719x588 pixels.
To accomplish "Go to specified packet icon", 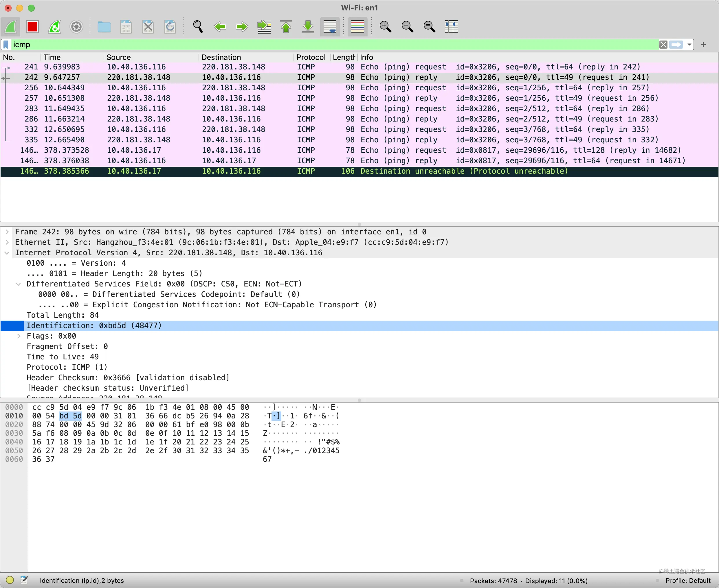I will point(264,26).
